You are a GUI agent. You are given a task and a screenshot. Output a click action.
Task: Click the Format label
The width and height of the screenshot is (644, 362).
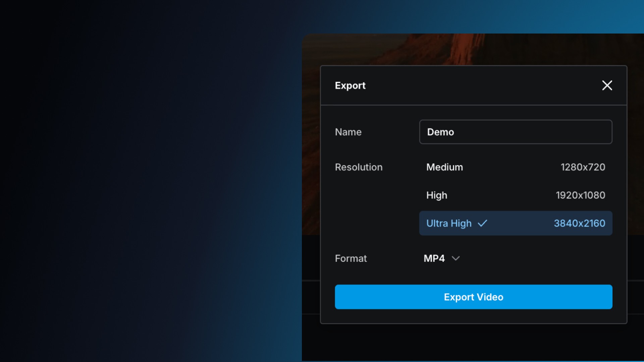point(351,258)
